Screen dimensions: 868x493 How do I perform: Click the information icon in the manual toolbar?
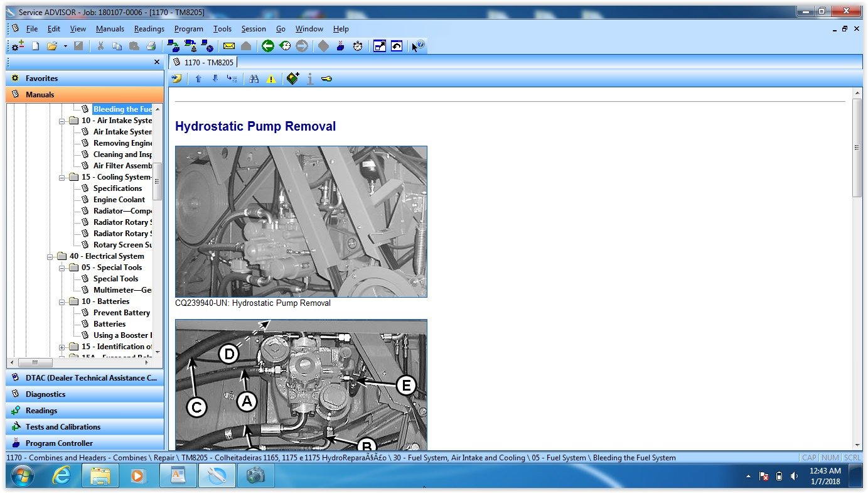tap(309, 79)
